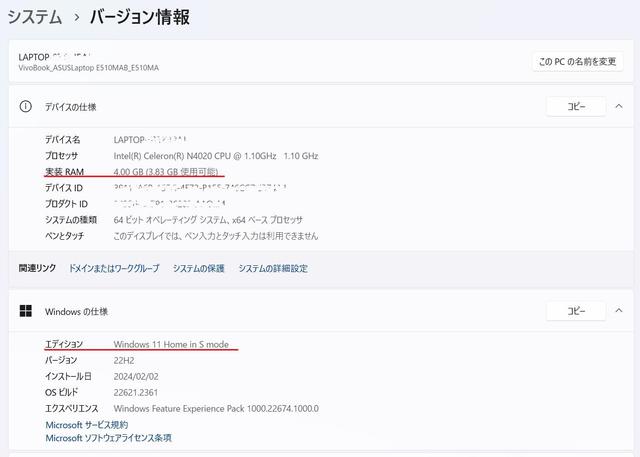Go back to システム breadcrumb
This screenshot has height=457, width=640.
[x=35, y=17]
